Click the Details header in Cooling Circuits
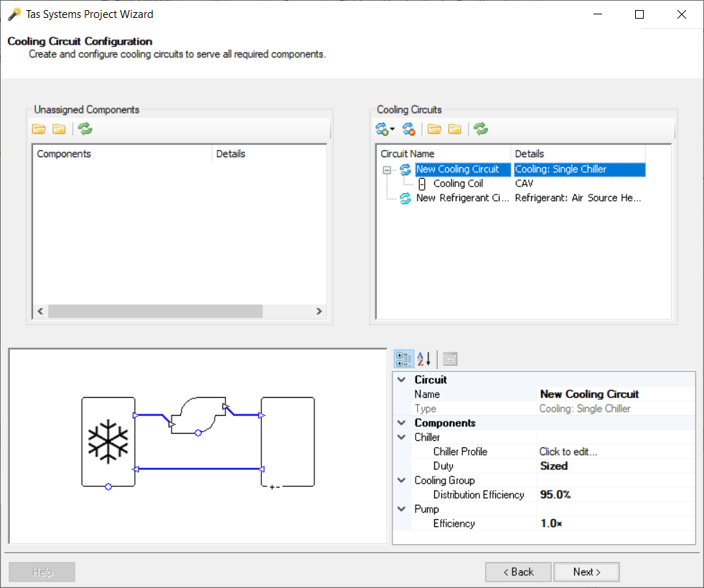The image size is (704, 588). click(x=578, y=154)
